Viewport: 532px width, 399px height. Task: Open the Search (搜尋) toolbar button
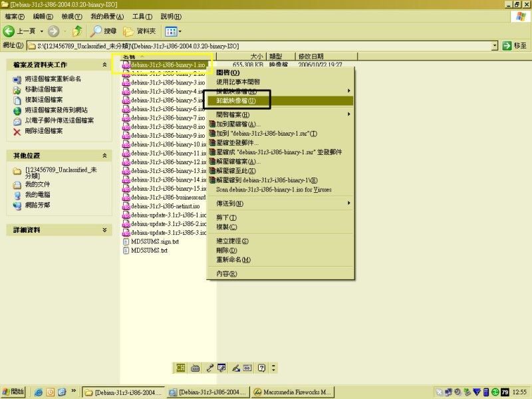[104, 31]
